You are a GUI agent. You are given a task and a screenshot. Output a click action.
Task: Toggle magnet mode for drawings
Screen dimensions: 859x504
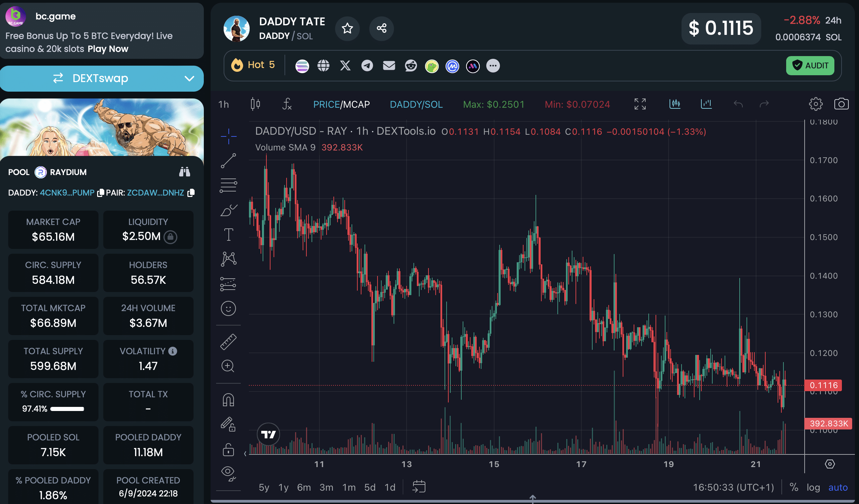(228, 400)
